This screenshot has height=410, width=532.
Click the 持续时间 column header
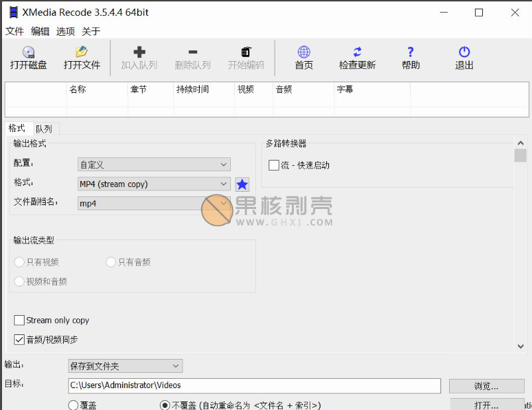(x=204, y=90)
